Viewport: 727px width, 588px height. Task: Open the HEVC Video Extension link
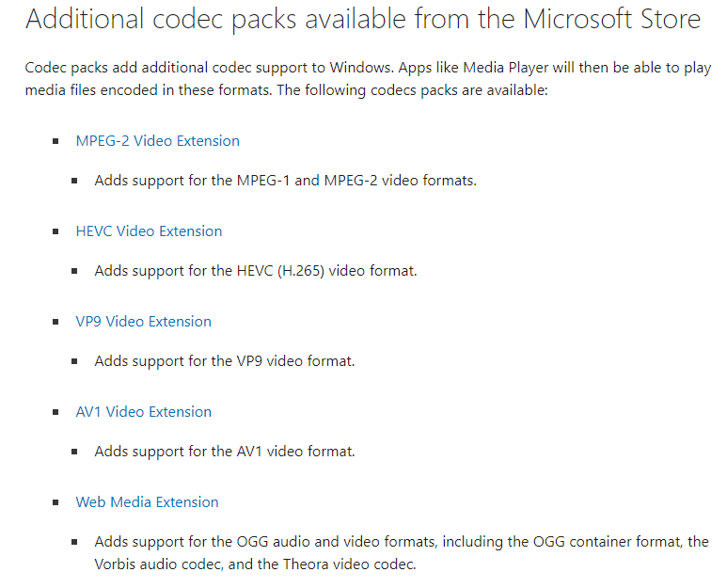[x=149, y=231]
